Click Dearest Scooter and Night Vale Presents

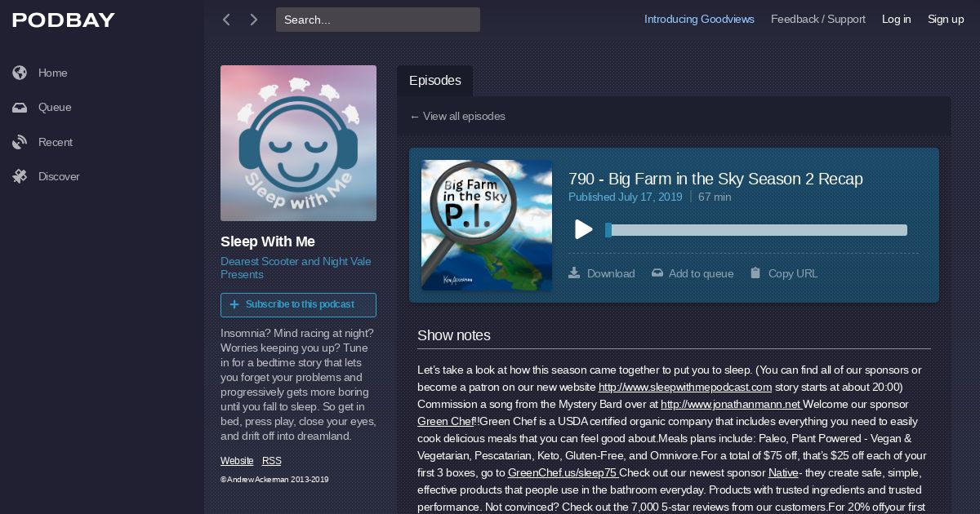[x=296, y=268]
